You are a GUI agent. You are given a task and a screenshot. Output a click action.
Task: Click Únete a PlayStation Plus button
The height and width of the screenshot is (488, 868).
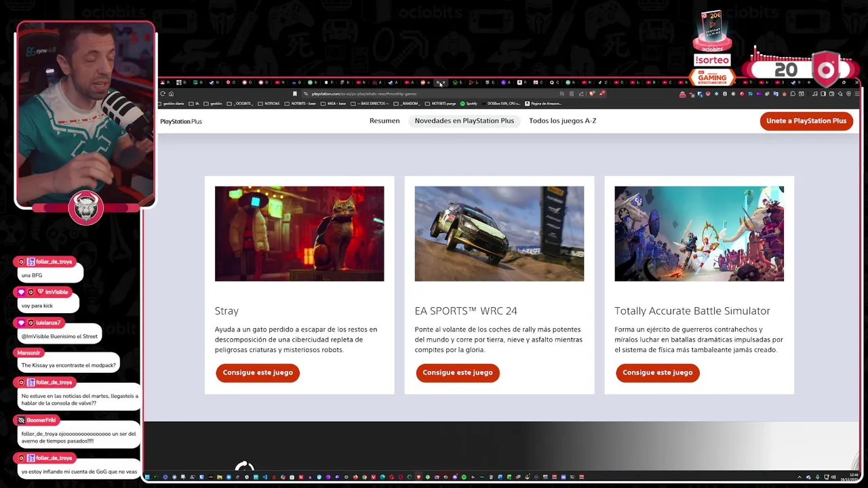click(806, 121)
